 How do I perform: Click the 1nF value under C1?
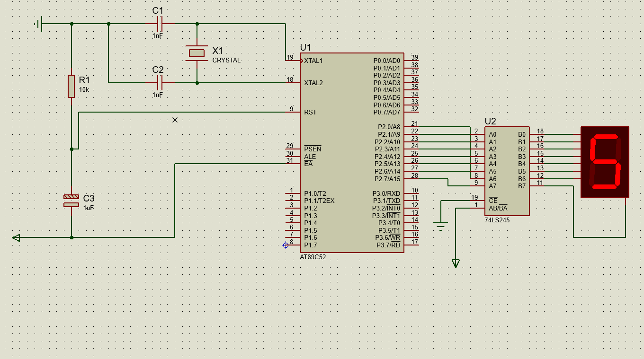pyautogui.click(x=157, y=35)
